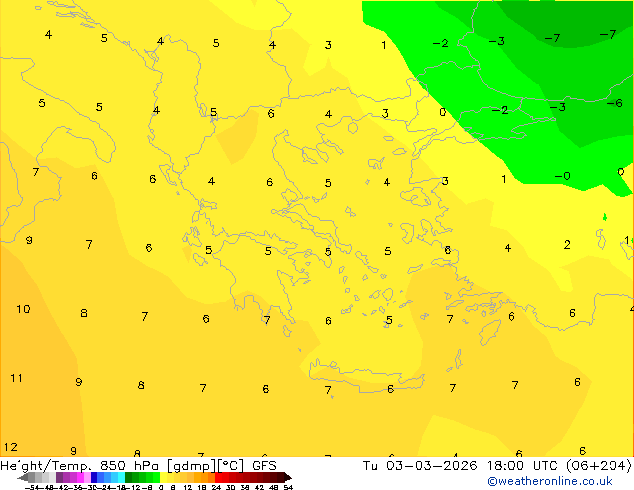The width and height of the screenshot is (634, 490).
Task: Click the "GFS" model label in the title
Action: tap(264, 465)
